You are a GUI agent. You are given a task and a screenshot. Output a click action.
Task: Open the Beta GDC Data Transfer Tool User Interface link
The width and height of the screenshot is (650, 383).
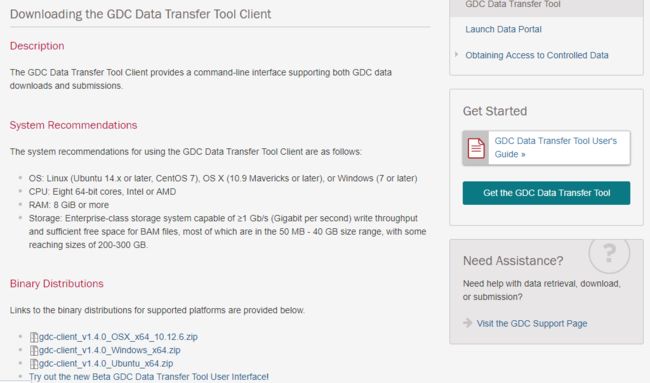pos(149,377)
